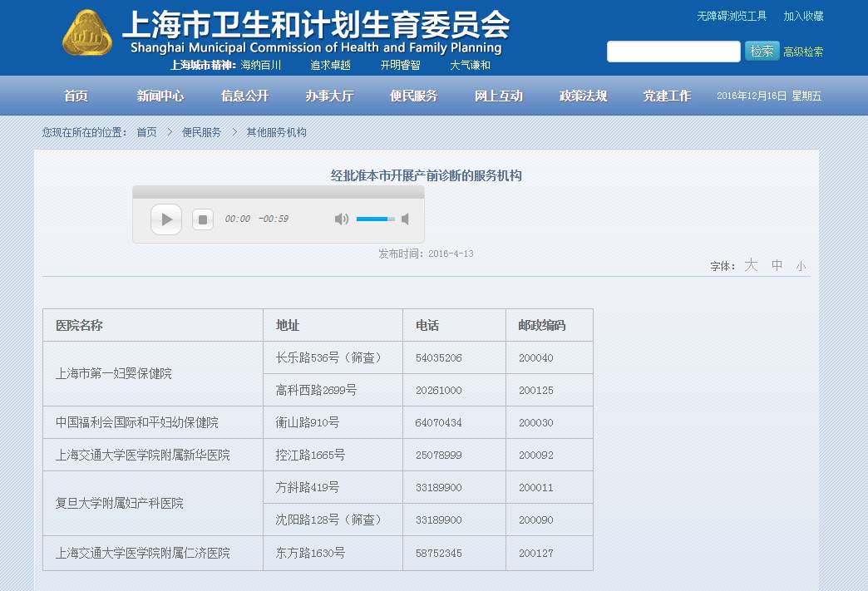This screenshot has width=868, height=591.
Task: Click inside the search input field
Action: pyautogui.click(x=673, y=51)
